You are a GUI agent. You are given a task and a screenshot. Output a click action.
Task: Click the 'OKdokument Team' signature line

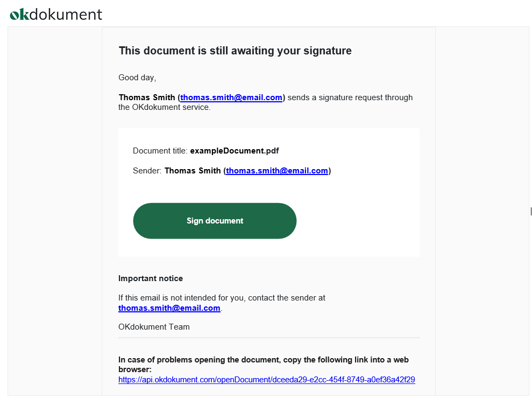point(154,327)
